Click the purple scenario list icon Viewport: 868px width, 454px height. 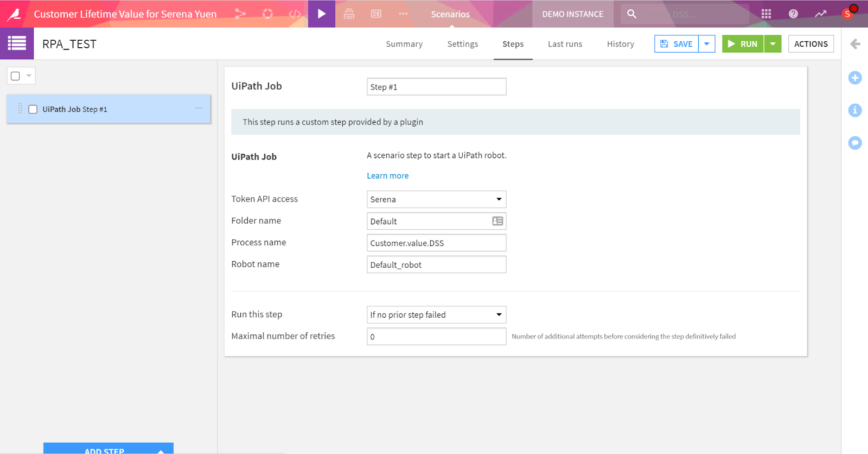coord(17,43)
